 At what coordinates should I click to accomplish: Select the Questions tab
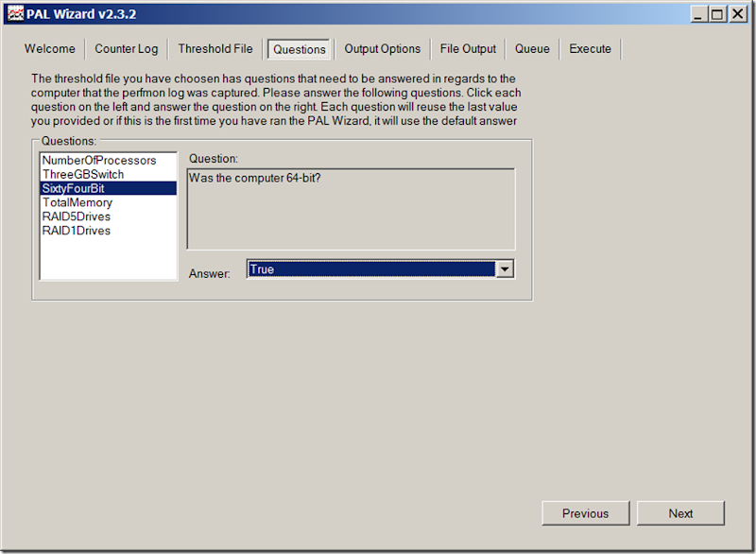tap(300, 49)
